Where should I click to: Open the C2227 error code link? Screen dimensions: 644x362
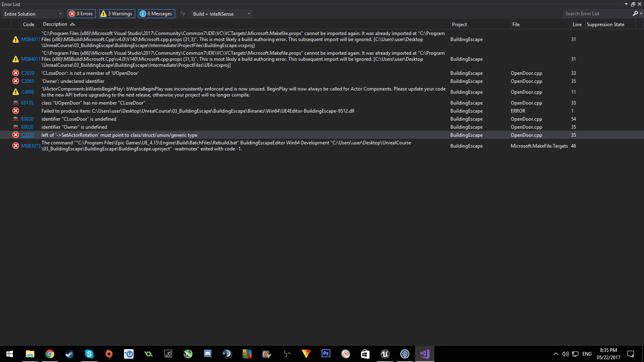click(x=28, y=135)
